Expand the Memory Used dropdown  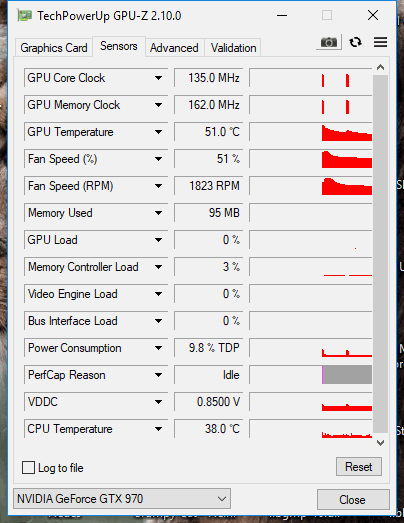point(158,213)
